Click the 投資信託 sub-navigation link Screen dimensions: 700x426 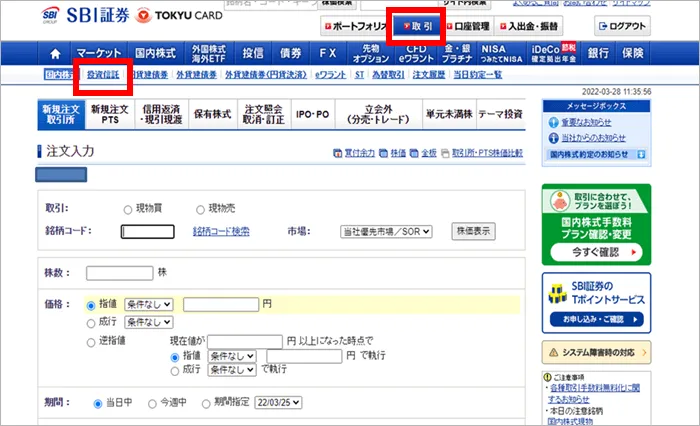tap(103, 75)
